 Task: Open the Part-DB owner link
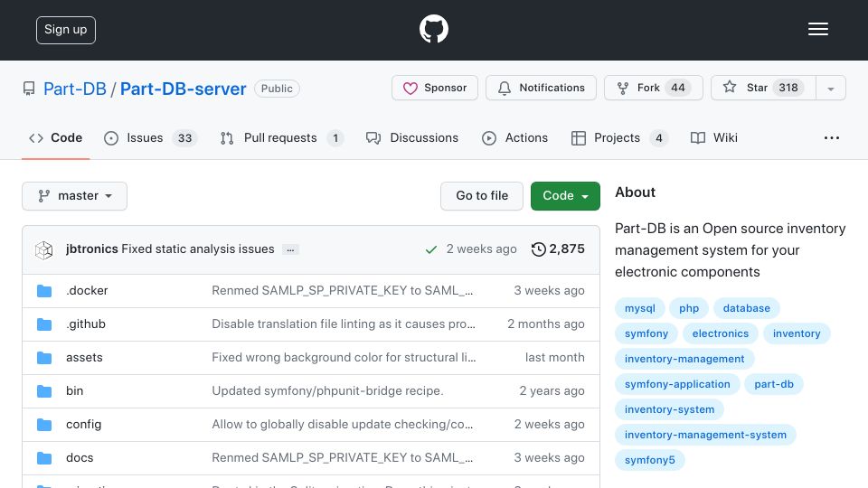[x=75, y=89]
